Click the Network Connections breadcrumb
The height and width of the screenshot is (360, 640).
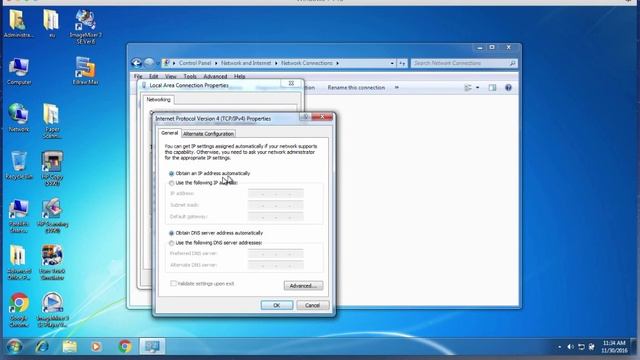tap(307, 63)
